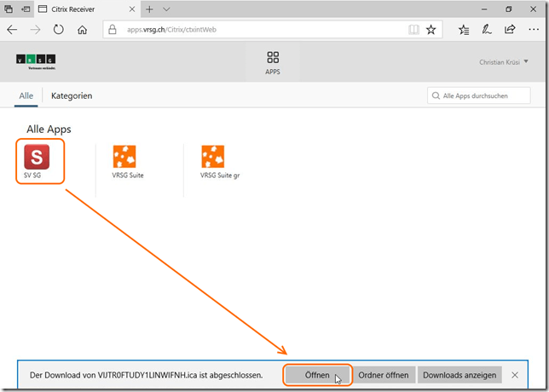The height and width of the screenshot is (392, 549).
Task: Click the share page icon
Action: (x=510, y=29)
